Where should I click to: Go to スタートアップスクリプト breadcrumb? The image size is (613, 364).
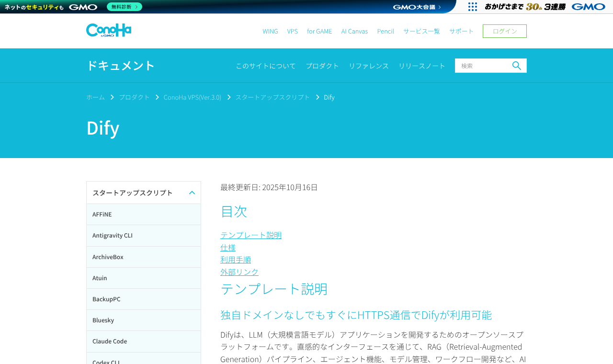pyautogui.click(x=272, y=97)
